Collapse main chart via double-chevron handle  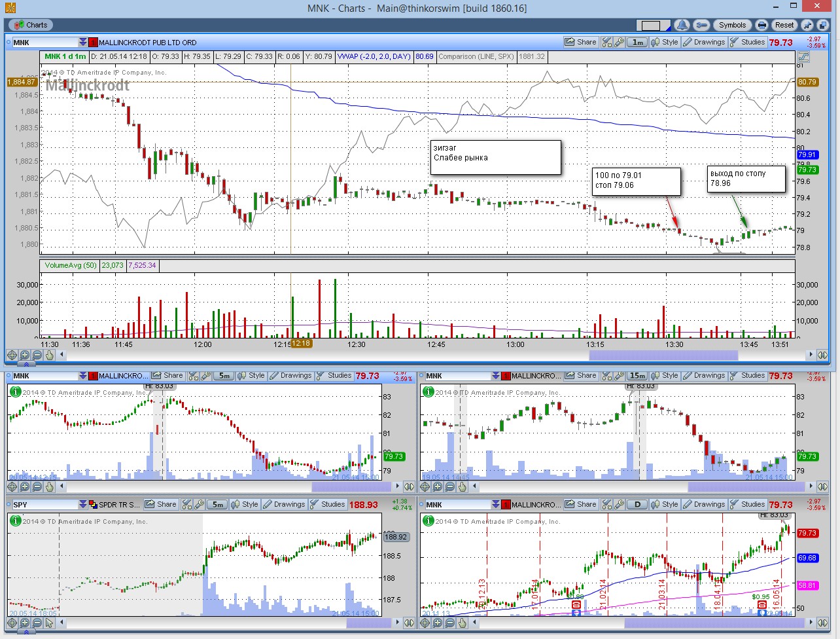click(x=25, y=363)
